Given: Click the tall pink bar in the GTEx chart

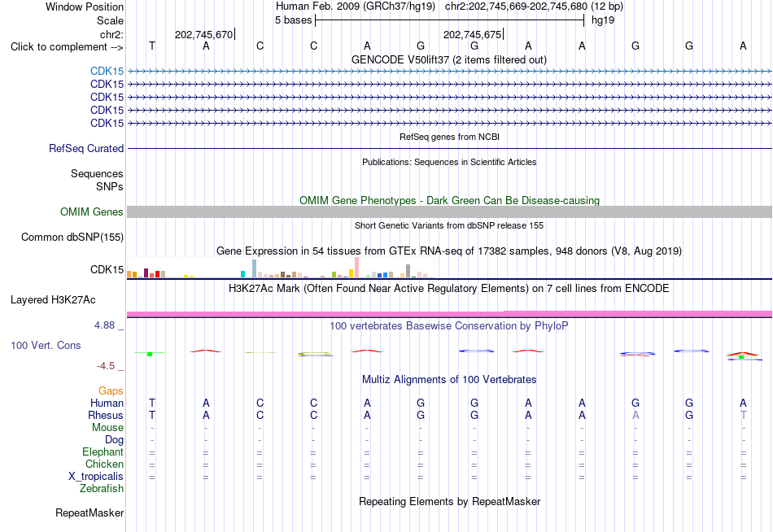Looking at the screenshot, I should pos(356,268).
